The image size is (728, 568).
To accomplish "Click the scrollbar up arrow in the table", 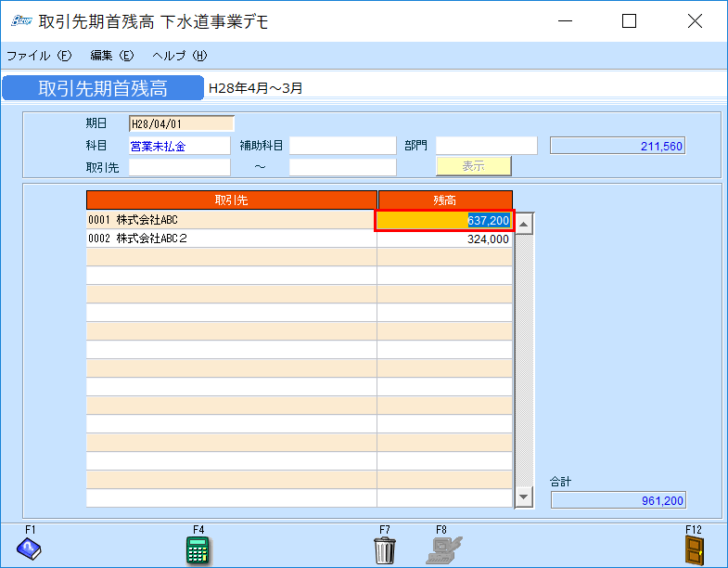I will click(x=524, y=224).
